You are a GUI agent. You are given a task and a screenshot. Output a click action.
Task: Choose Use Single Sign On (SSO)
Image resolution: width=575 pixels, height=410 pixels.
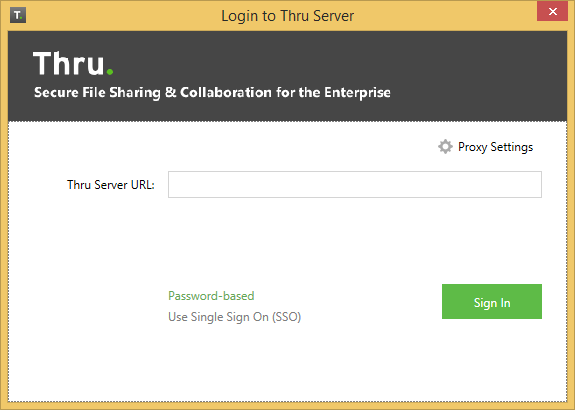tap(235, 317)
